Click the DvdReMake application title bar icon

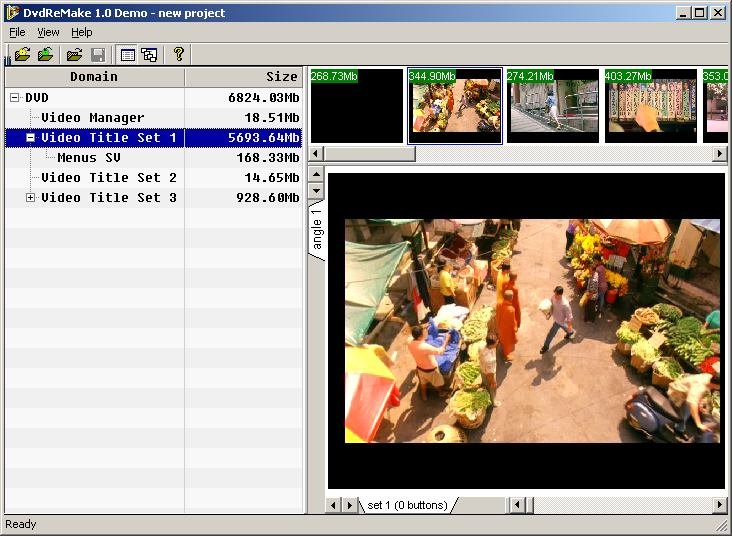coord(13,13)
